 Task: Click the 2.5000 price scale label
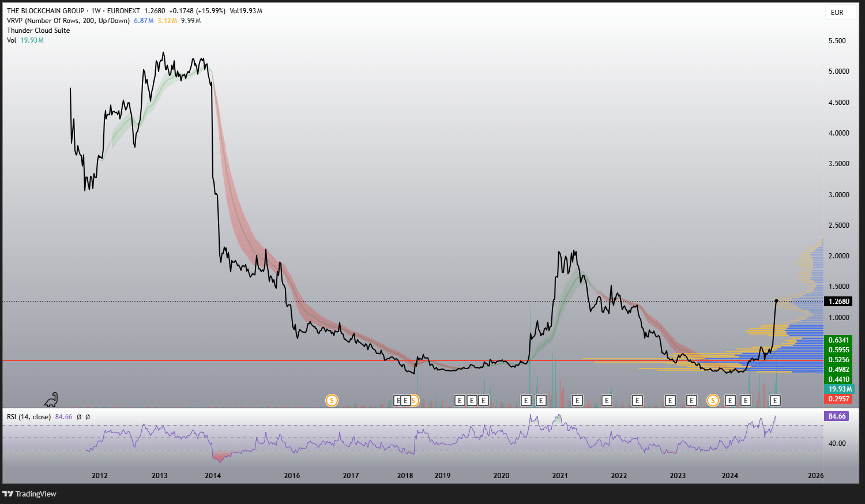pyautogui.click(x=838, y=225)
